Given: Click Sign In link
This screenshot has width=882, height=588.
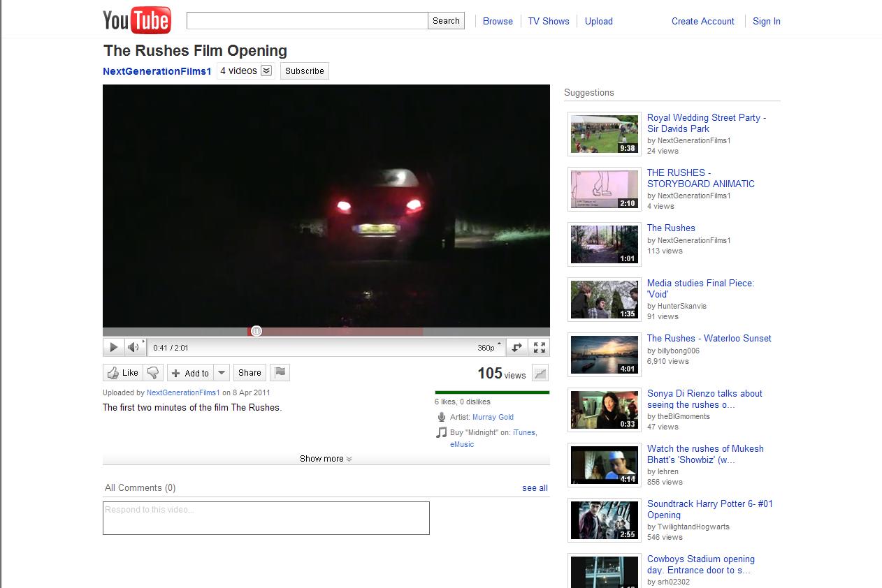Looking at the screenshot, I should (767, 21).
